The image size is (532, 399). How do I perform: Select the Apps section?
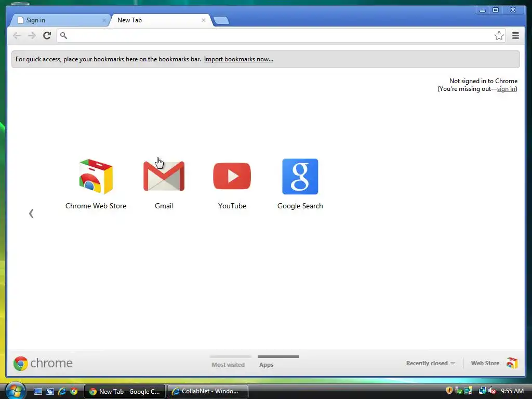click(x=267, y=365)
